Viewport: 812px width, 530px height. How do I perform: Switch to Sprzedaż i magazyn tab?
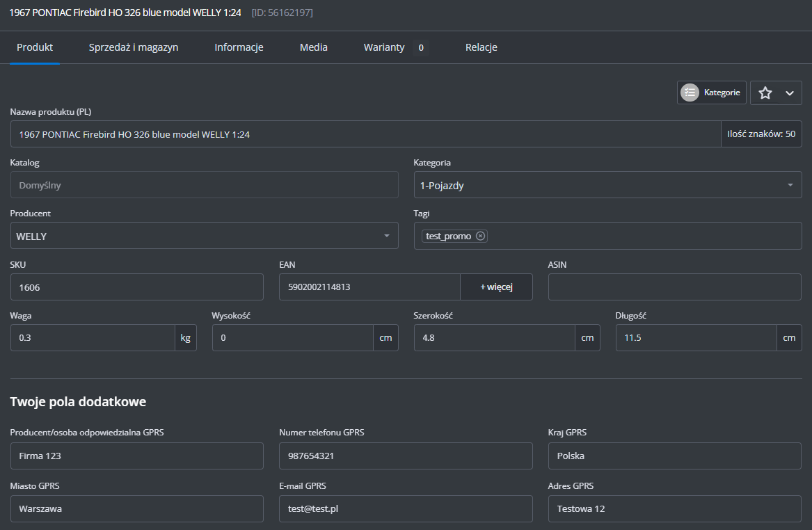[x=134, y=47]
